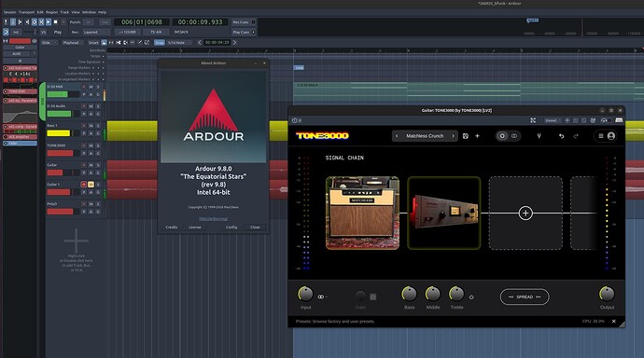Click the Bass knob in TONE3000
The image size is (644, 358).
409,294
